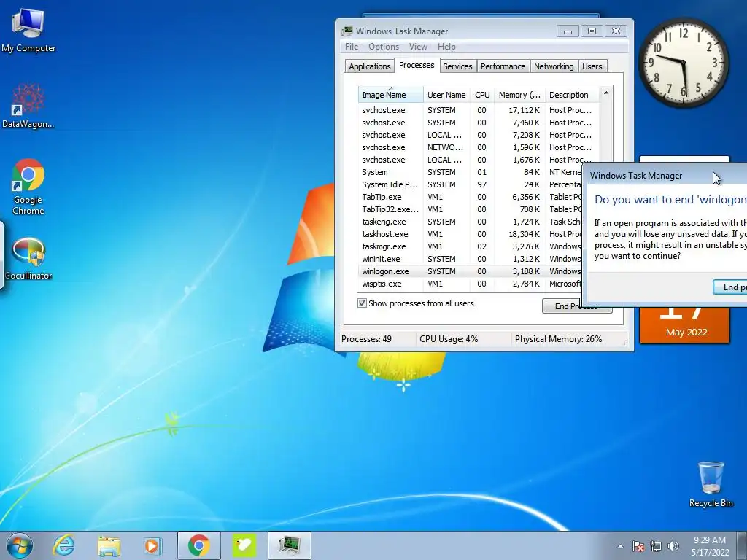Image resolution: width=747 pixels, height=560 pixels.
Task: Select the System Idle Process row
Action: pos(469,184)
